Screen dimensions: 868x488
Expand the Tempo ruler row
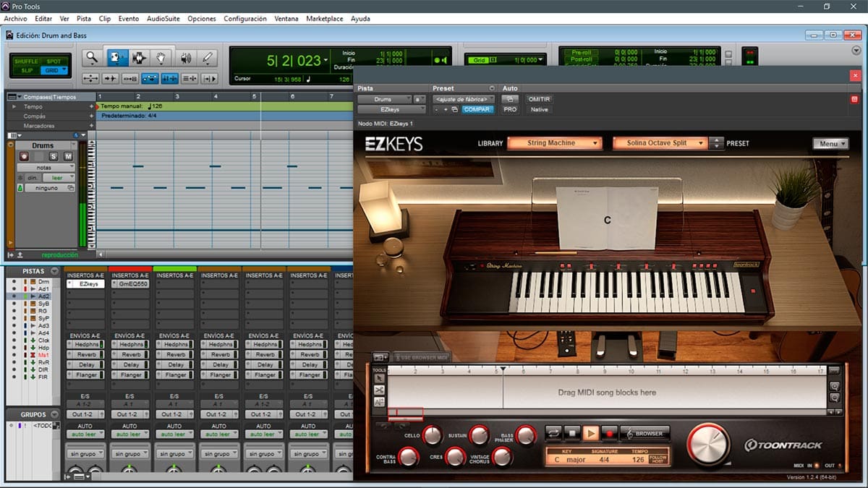(x=14, y=106)
